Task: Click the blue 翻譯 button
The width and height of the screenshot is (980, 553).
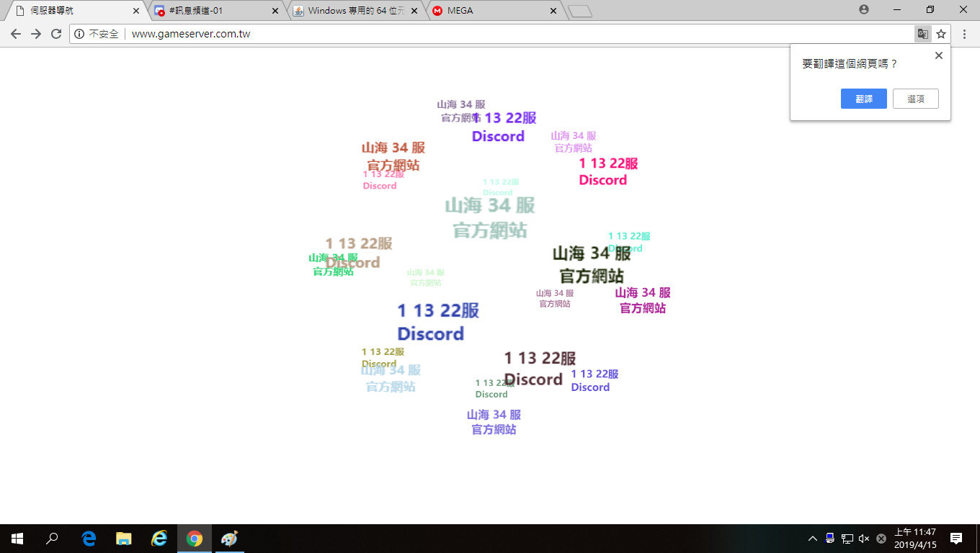Action: pos(863,99)
